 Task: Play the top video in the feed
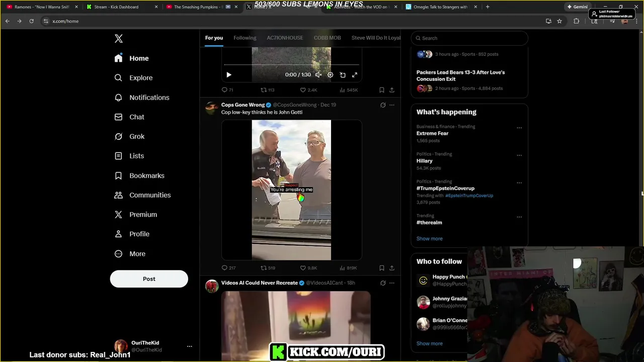pos(228,75)
